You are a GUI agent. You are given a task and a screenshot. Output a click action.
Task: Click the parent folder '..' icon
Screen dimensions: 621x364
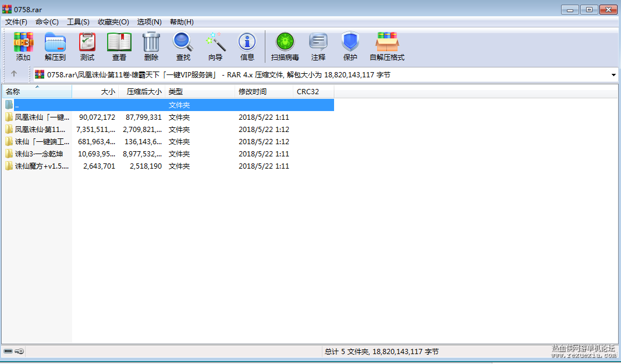[9, 105]
